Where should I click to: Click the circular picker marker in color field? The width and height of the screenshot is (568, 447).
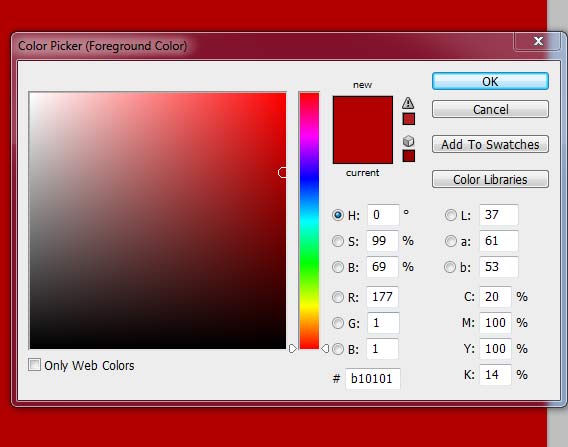(282, 173)
